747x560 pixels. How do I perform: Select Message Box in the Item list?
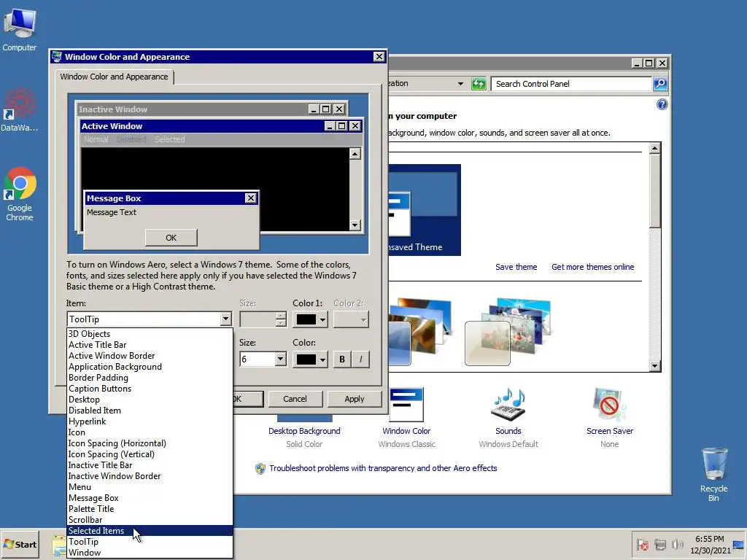pyautogui.click(x=150, y=498)
